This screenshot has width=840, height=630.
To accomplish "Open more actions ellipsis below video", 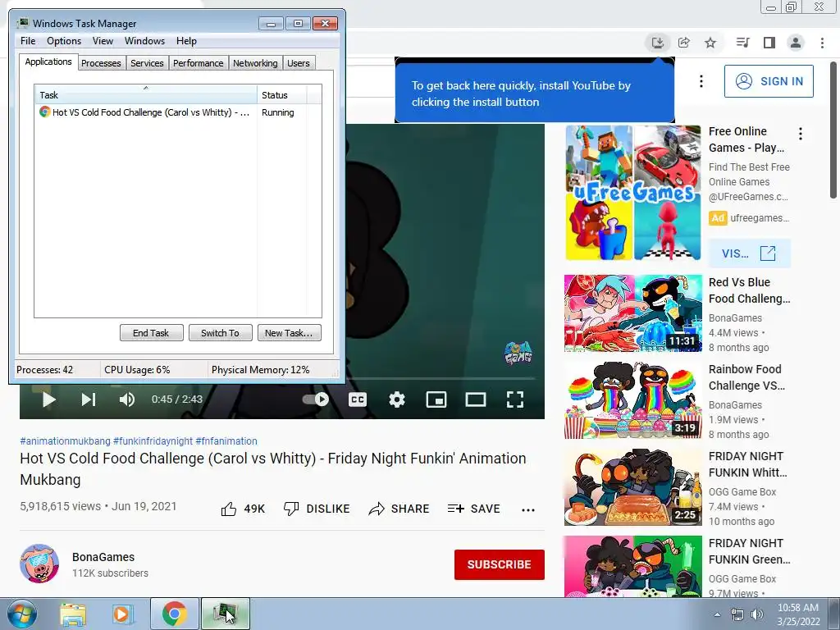I will click(x=528, y=510).
